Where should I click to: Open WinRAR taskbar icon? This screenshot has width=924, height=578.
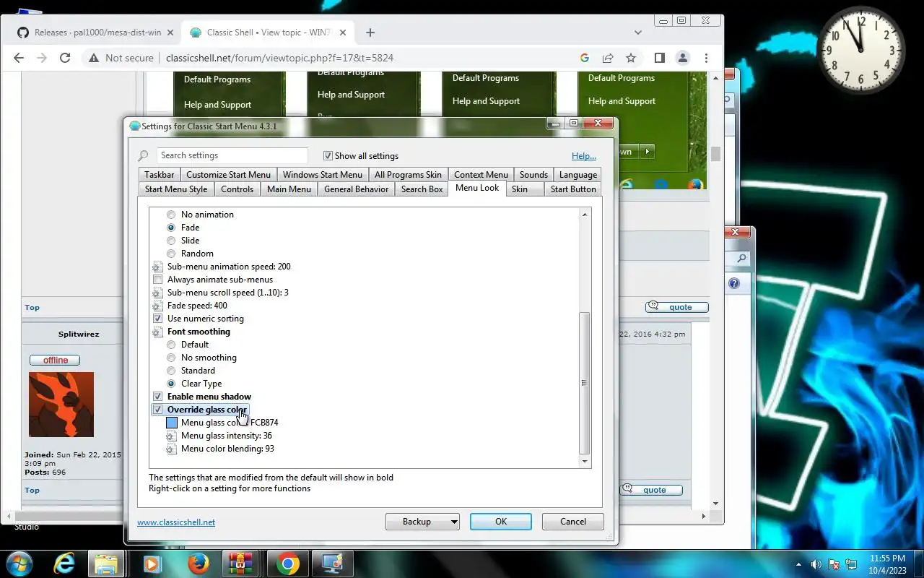241,564
